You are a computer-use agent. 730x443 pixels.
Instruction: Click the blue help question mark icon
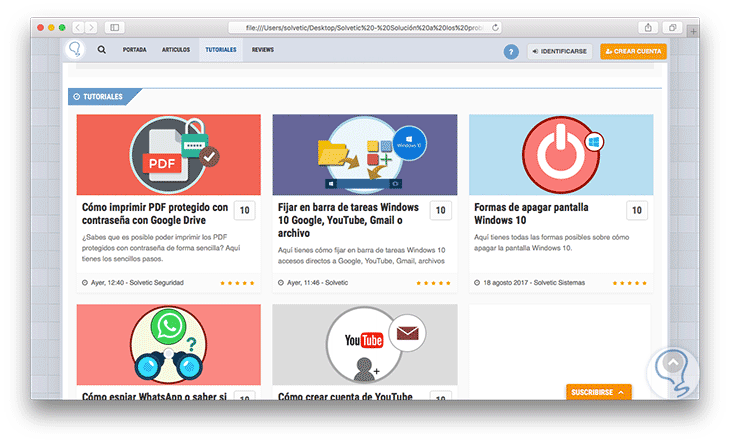pyautogui.click(x=511, y=52)
